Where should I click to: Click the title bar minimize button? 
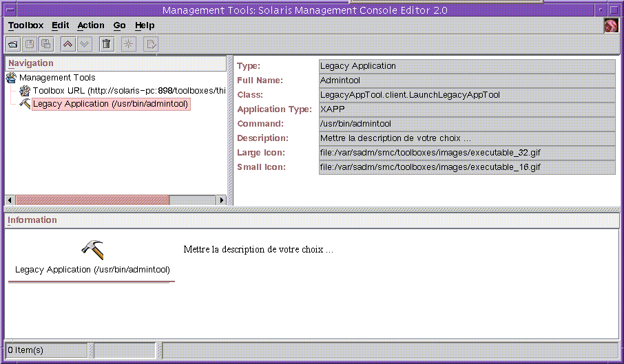coord(601,10)
